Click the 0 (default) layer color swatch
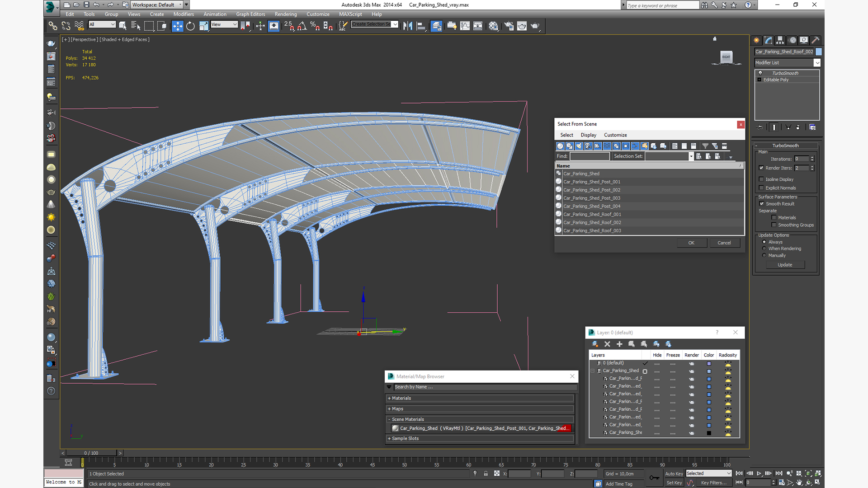Image resolution: width=868 pixels, height=488 pixels. [709, 364]
